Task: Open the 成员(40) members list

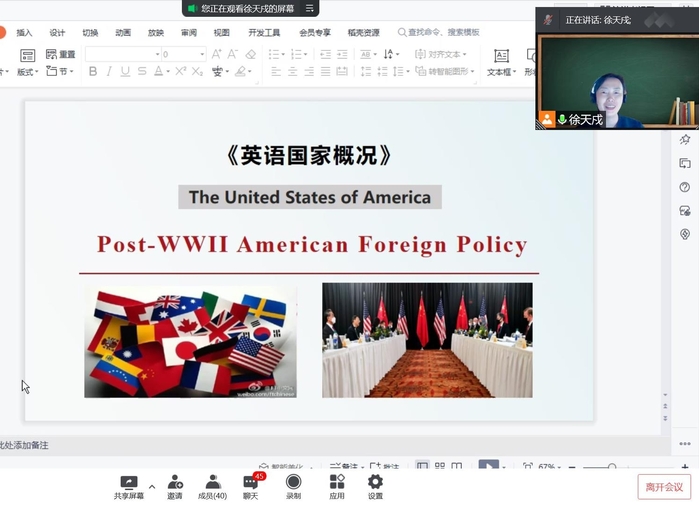Action: click(x=212, y=483)
